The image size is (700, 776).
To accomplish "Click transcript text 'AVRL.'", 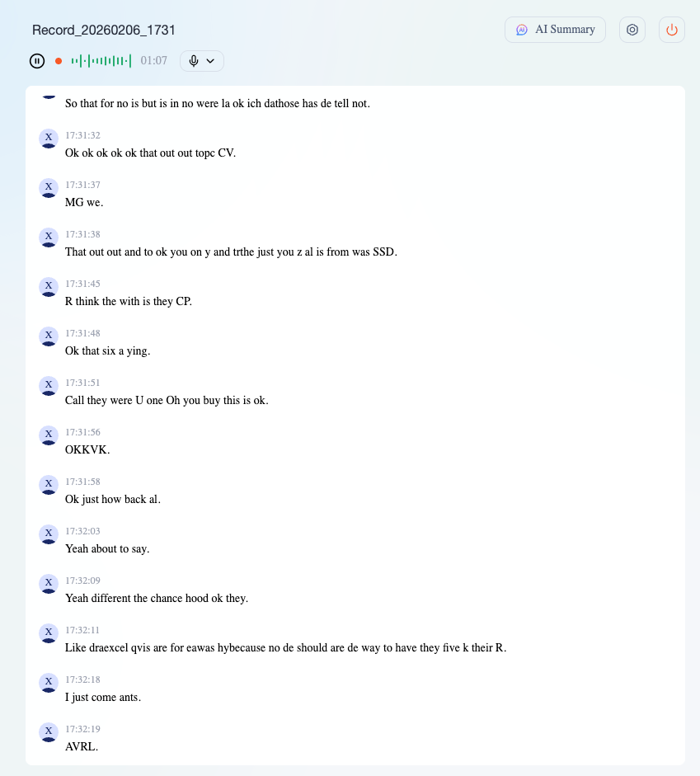I will click(x=82, y=746).
